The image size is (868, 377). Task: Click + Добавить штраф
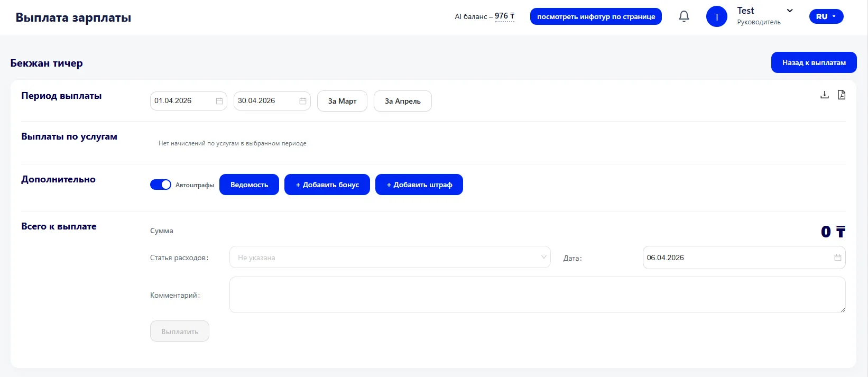pos(419,185)
